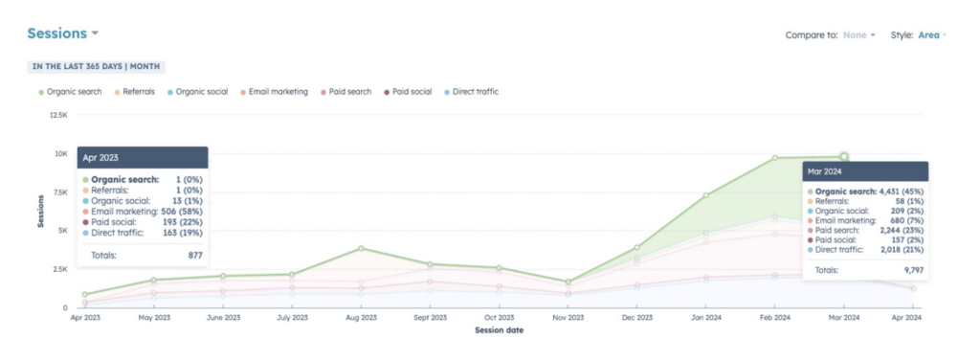Click the 12.5K y-axis label
The width and height of the screenshot is (980, 361).
click(58, 115)
